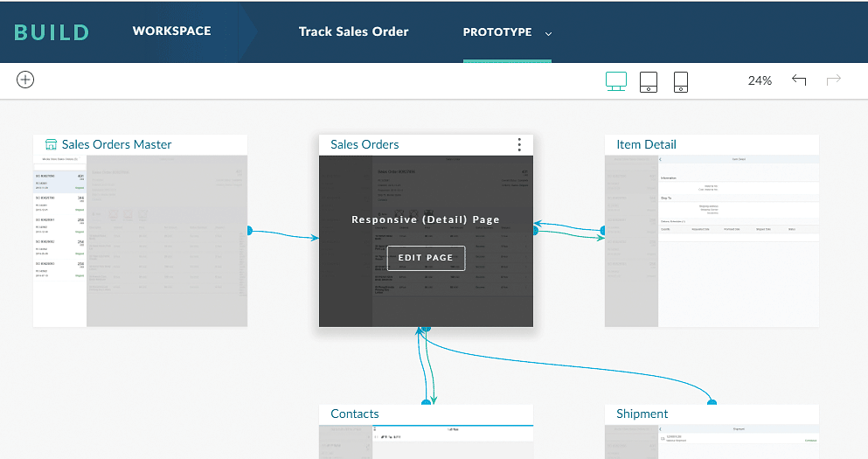868x459 pixels.
Task: Click the Track Sales Order project title
Action: coord(353,31)
